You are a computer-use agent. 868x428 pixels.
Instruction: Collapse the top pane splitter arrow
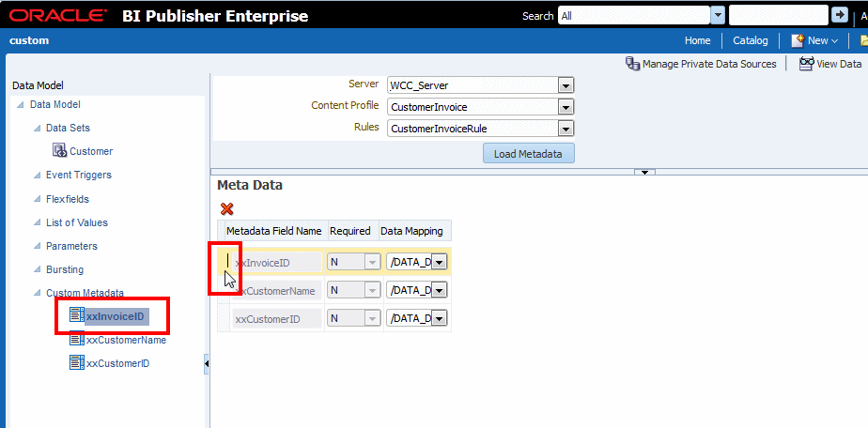coord(644,172)
